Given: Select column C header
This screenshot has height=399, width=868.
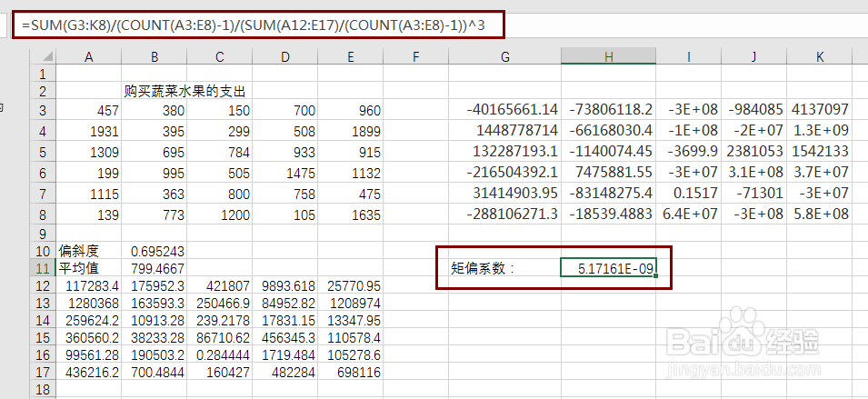Looking at the screenshot, I should [x=220, y=56].
